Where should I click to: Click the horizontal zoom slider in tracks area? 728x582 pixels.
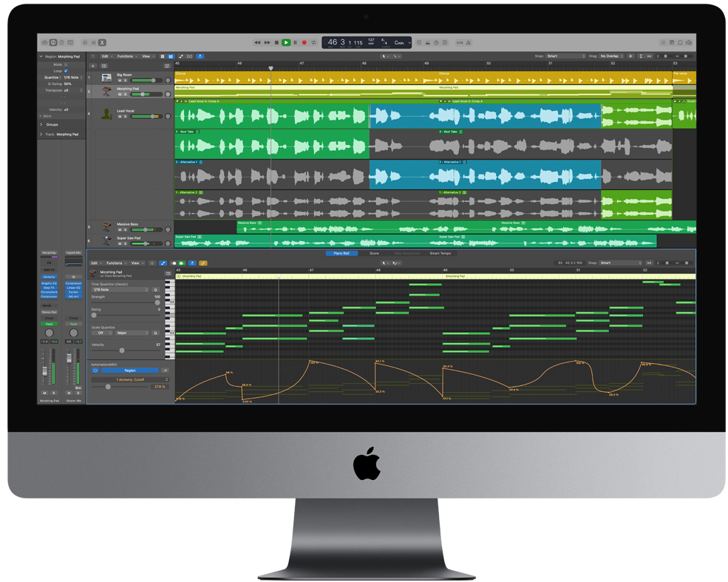coord(687,56)
